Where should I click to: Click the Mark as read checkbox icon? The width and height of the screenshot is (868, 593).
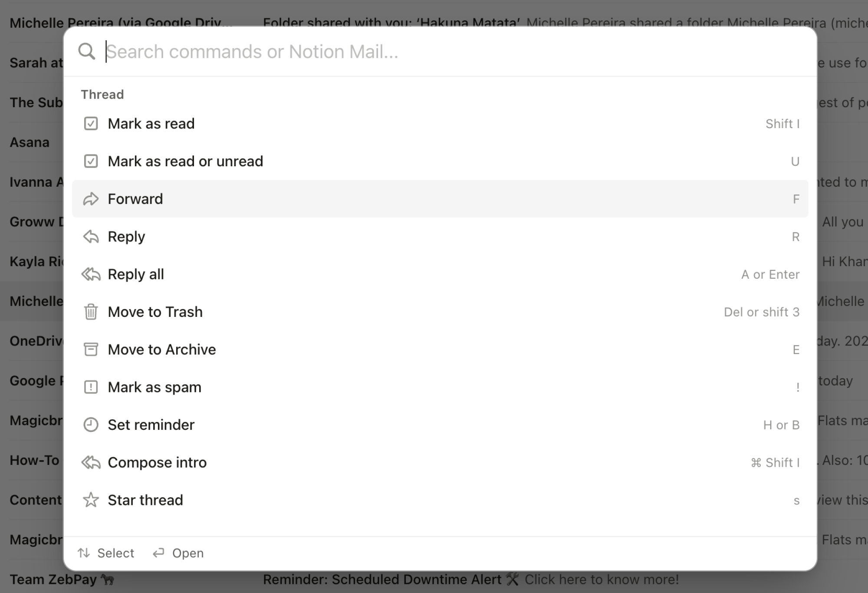[91, 123]
